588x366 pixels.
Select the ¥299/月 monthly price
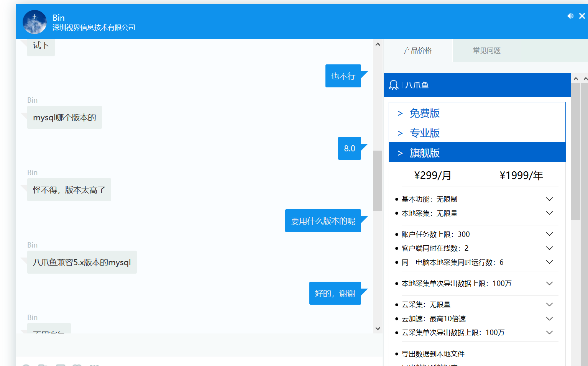433,176
